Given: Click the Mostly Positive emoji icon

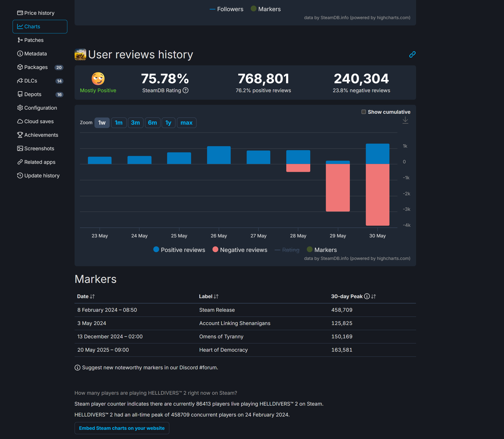Looking at the screenshot, I should (x=98, y=79).
